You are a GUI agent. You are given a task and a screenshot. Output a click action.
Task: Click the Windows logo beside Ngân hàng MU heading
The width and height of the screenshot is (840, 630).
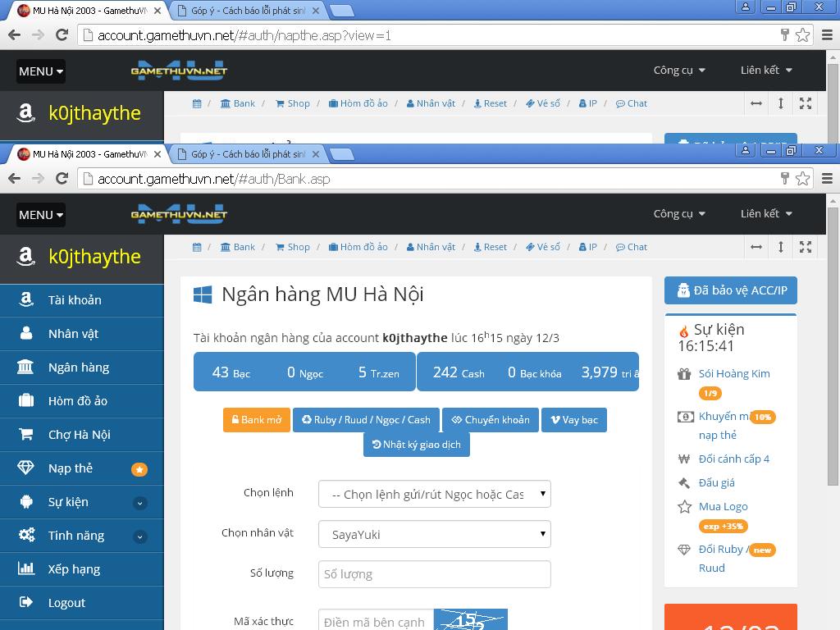203,294
